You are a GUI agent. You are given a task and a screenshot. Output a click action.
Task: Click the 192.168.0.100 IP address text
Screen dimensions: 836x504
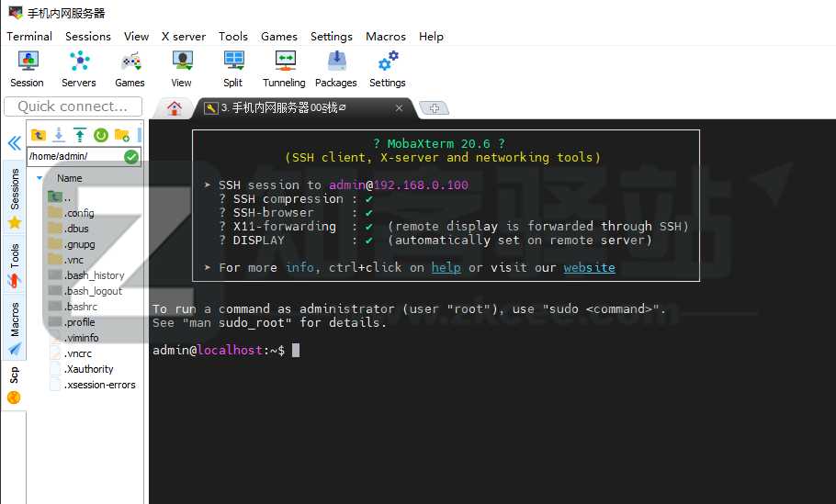click(421, 185)
